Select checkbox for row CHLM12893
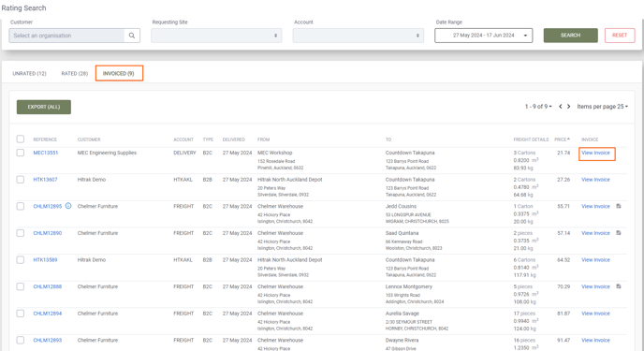 (21, 340)
